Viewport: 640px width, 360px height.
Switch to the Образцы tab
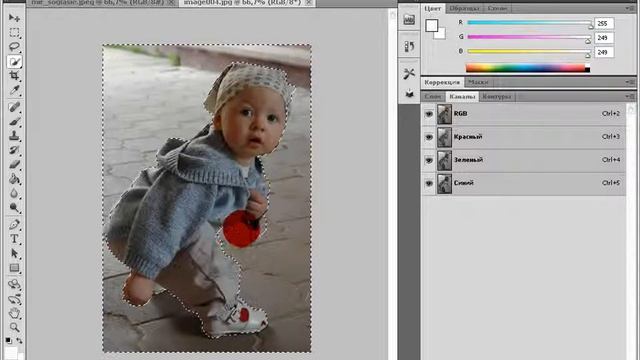[x=464, y=8]
